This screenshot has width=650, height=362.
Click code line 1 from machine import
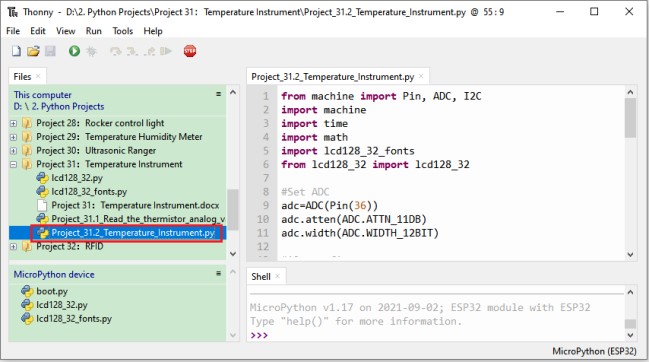point(381,96)
